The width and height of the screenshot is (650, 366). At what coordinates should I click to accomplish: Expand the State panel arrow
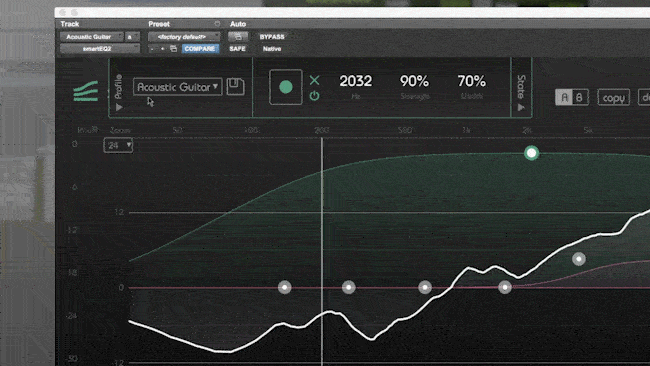(x=521, y=107)
